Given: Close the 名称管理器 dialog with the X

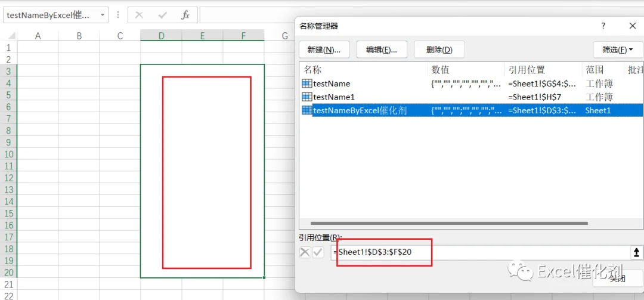Looking at the screenshot, I should pos(633,26).
